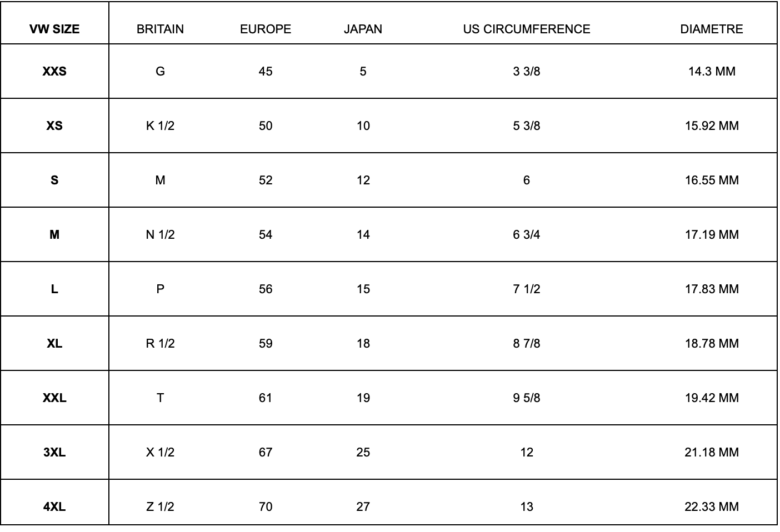Click the 9 5/8 circumference value
Image resolution: width=780 pixels, height=532 pixels.
click(527, 398)
